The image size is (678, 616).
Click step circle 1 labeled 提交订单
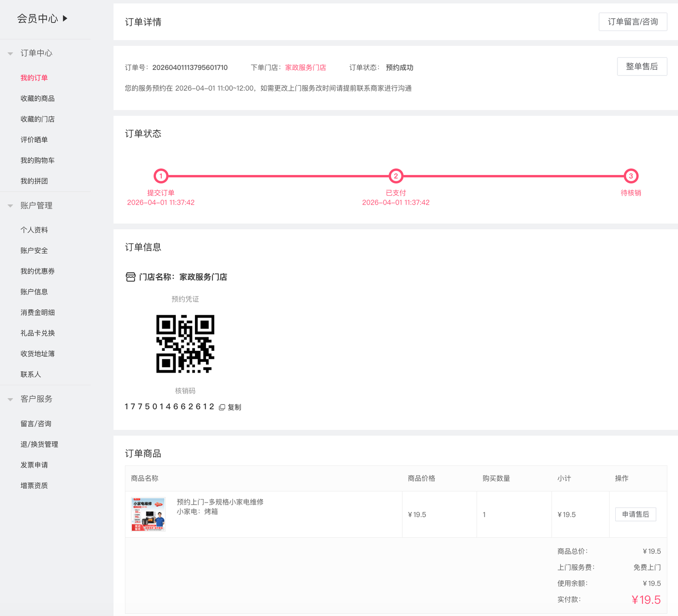coord(161,176)
